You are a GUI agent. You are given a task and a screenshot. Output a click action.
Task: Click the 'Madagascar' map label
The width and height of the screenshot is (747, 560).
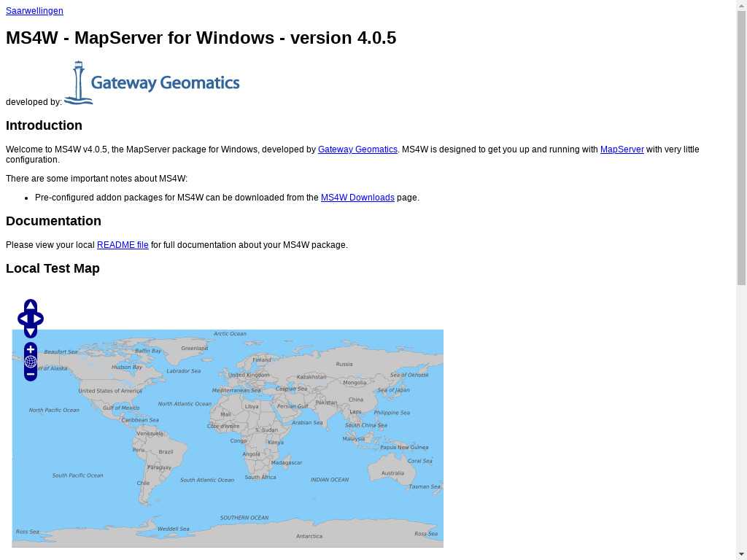(x=286, y=462)
